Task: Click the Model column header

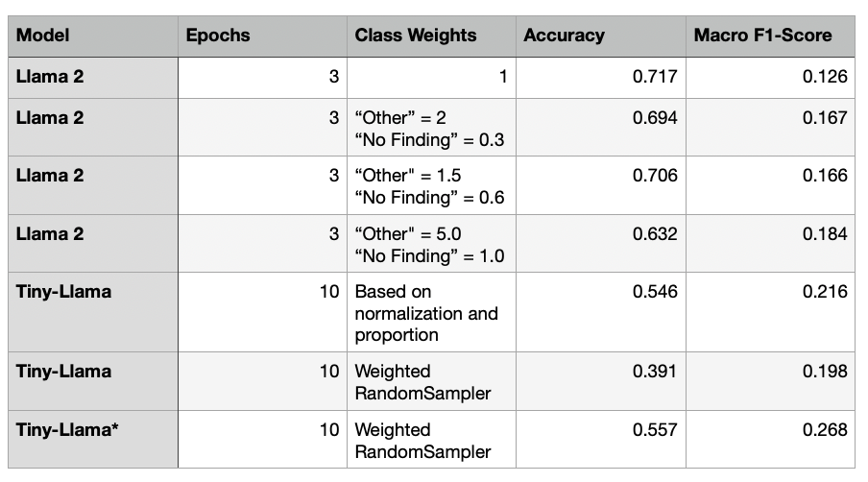Action: [43, 36]
